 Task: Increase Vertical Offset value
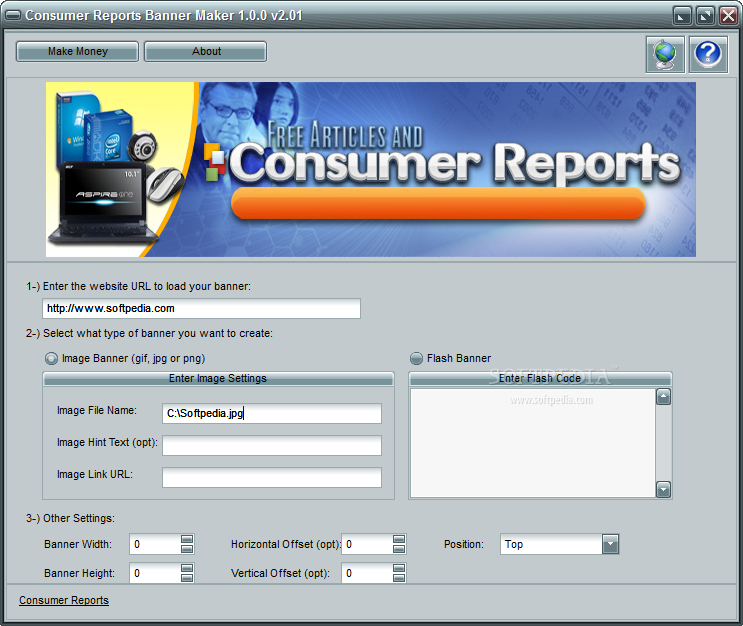(x=399, y=568)
